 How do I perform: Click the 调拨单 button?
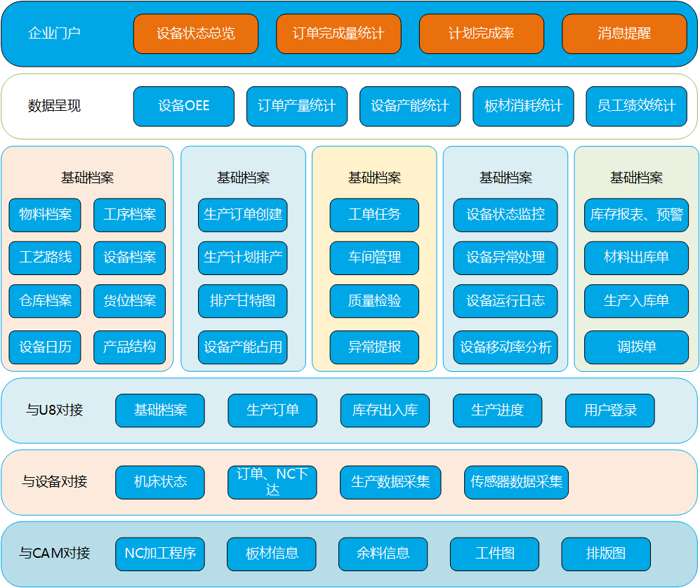pos(636,347)
